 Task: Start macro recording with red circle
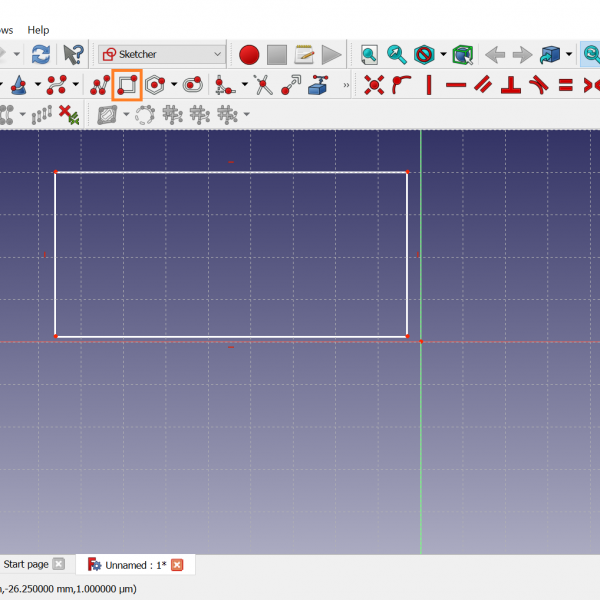(249, 54)
